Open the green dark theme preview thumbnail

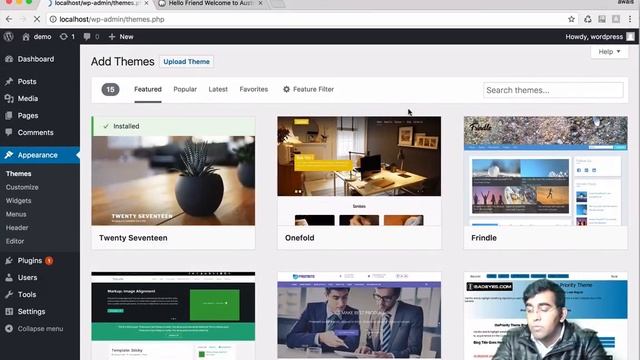(173, 316)
